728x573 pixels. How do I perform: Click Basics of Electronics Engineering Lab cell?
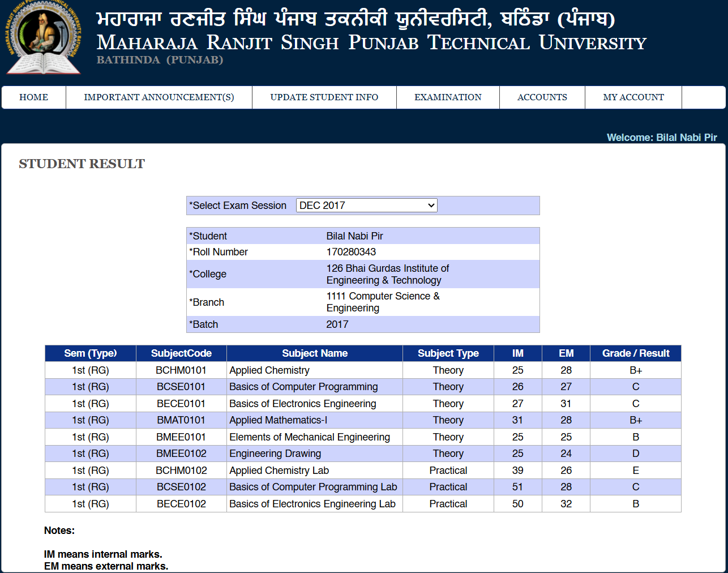tap(312, 504)
